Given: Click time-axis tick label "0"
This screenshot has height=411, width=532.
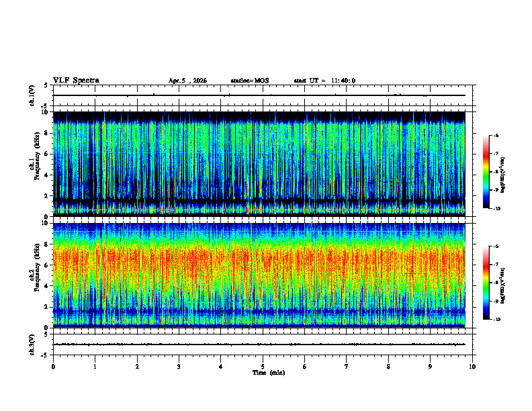Looking at the screenshot, I should 53,367.
